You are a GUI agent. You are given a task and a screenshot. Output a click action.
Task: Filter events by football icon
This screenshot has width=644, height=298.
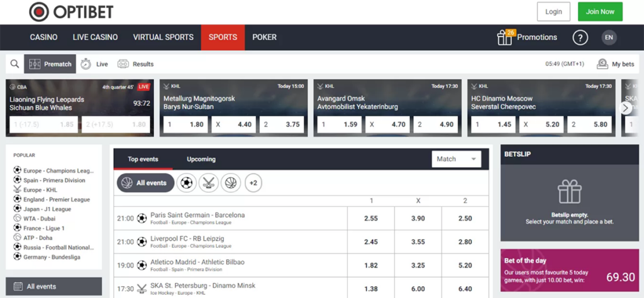click(x=186, y=183)
